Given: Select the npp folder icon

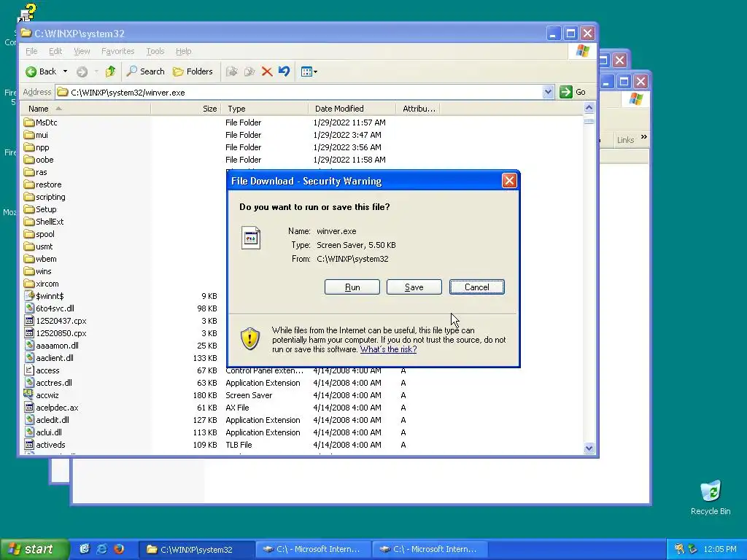Looking at the screenshot, I should pyautogui.click(x=29, y=147).
